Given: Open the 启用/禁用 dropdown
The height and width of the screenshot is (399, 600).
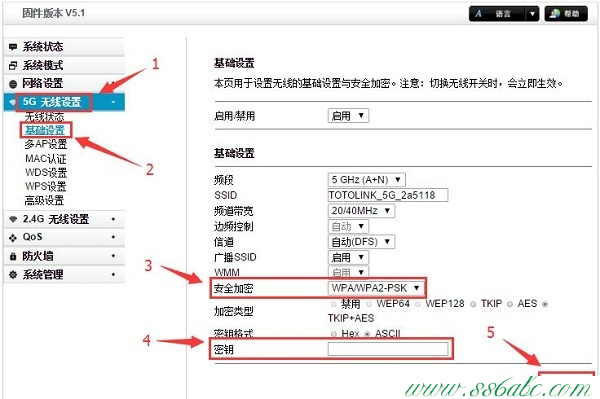Looking at the screenshot, I should click(348, 116).
